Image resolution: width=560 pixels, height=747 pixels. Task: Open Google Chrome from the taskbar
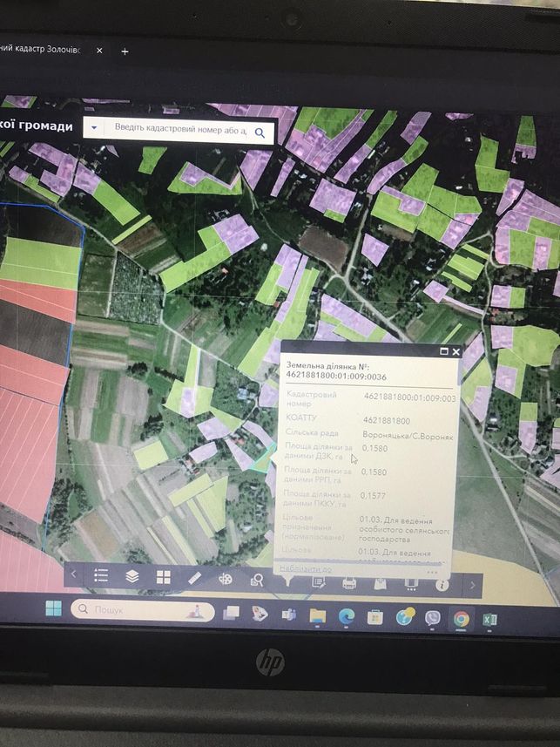[x=461, y=620]
